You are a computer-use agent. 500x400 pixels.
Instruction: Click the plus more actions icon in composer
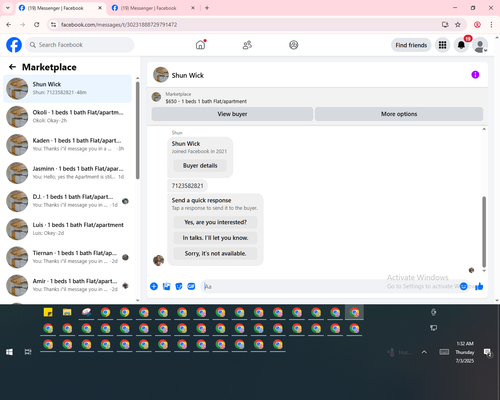point(154,286)
